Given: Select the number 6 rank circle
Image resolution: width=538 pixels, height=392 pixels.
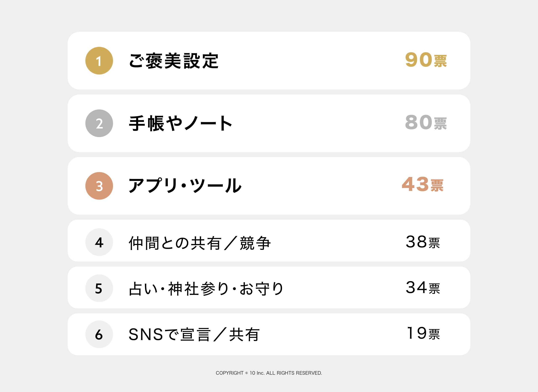Looking at the screenshot, I should click(x=99, y=334).
